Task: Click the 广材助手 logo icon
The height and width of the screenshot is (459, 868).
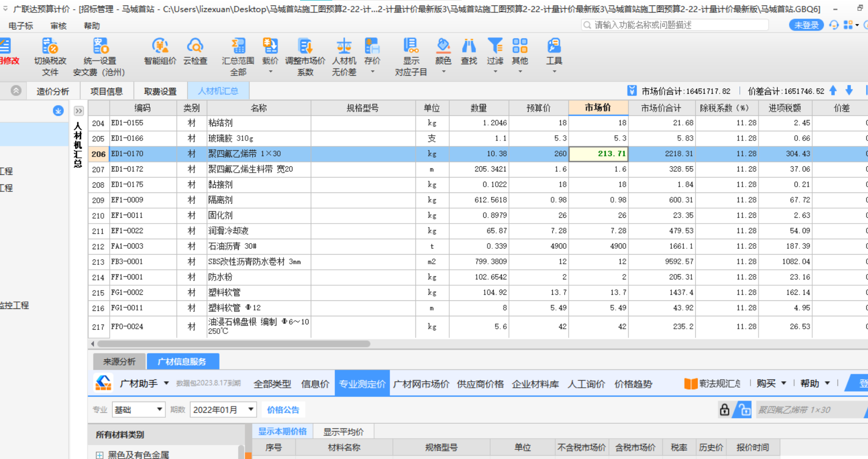Action: pyautogui.click(x=103, y=383)
